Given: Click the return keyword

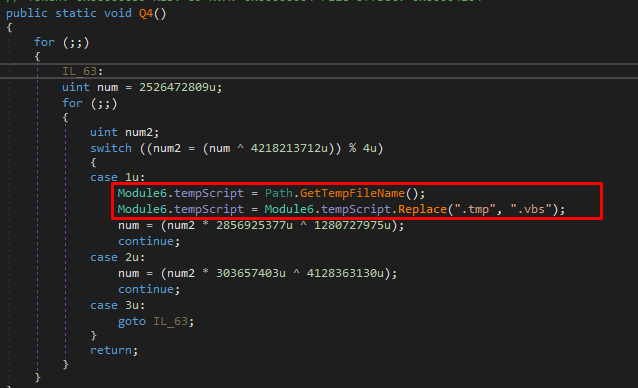Looking at the screenshot, I should click(111, 350).
